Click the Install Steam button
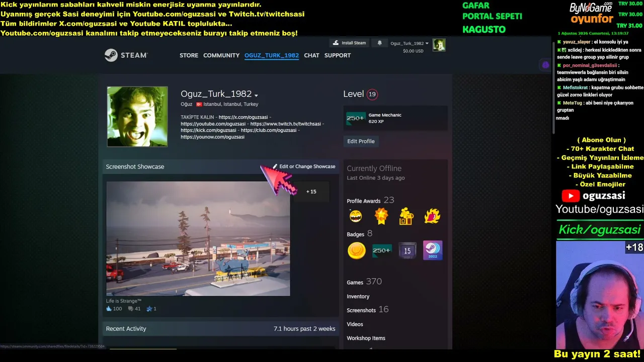 (350, 43)
